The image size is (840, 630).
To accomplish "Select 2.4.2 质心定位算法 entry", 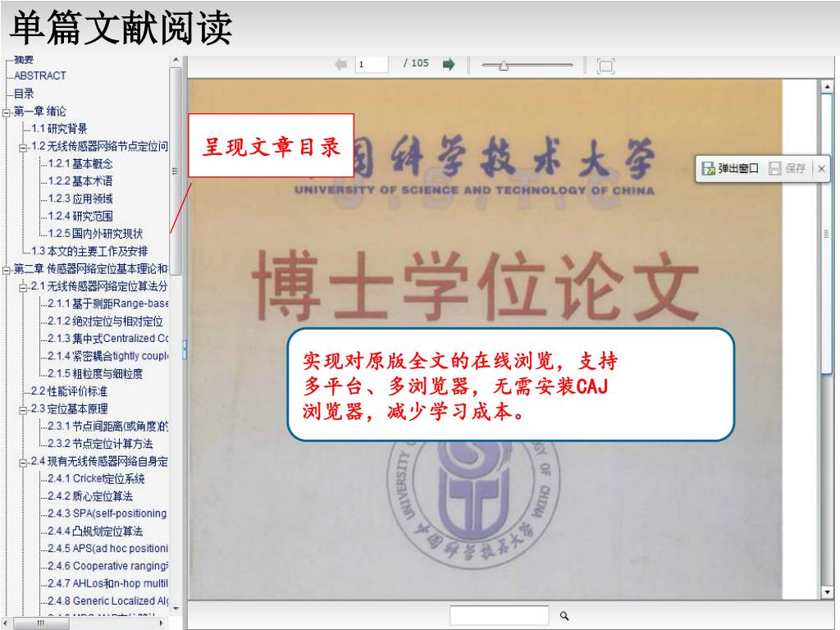I will click(90, 496).
